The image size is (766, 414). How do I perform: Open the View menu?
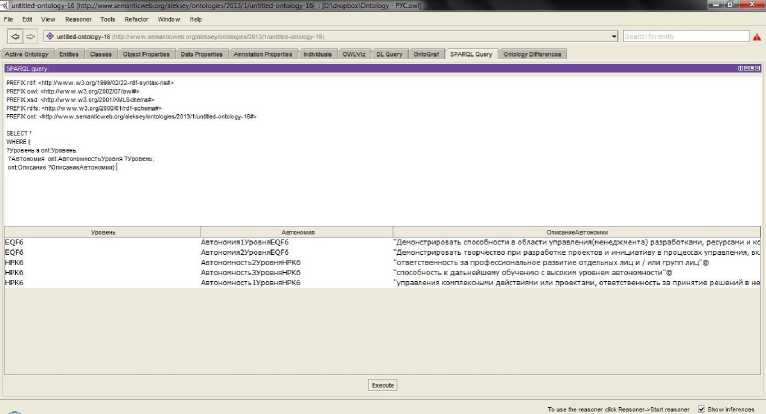click(48, 20)
